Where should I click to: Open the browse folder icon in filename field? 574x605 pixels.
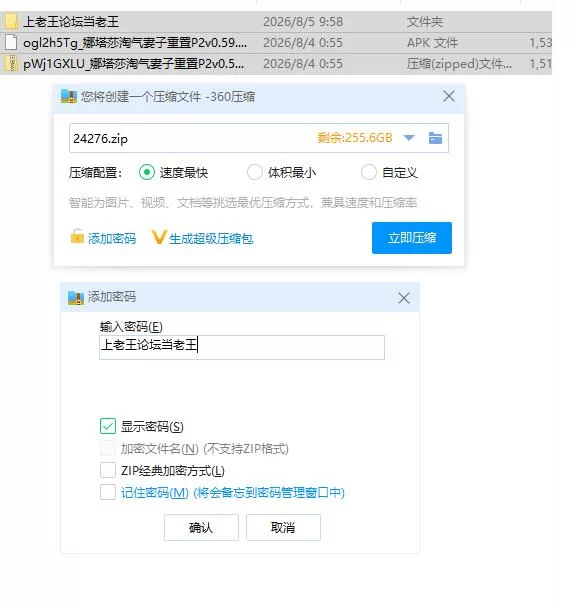435,138
